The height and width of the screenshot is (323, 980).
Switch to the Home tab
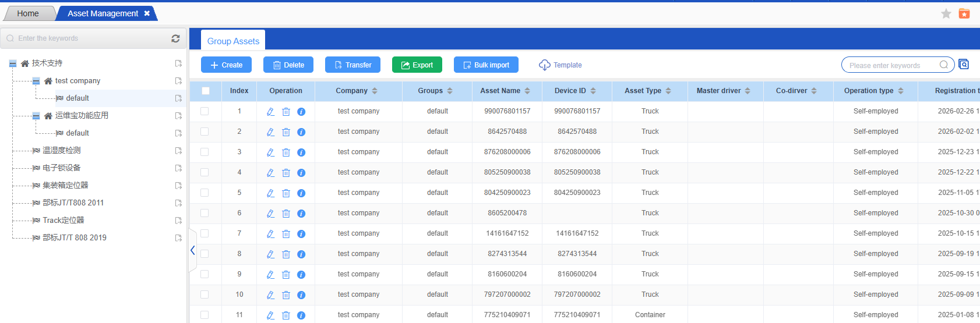28,13
